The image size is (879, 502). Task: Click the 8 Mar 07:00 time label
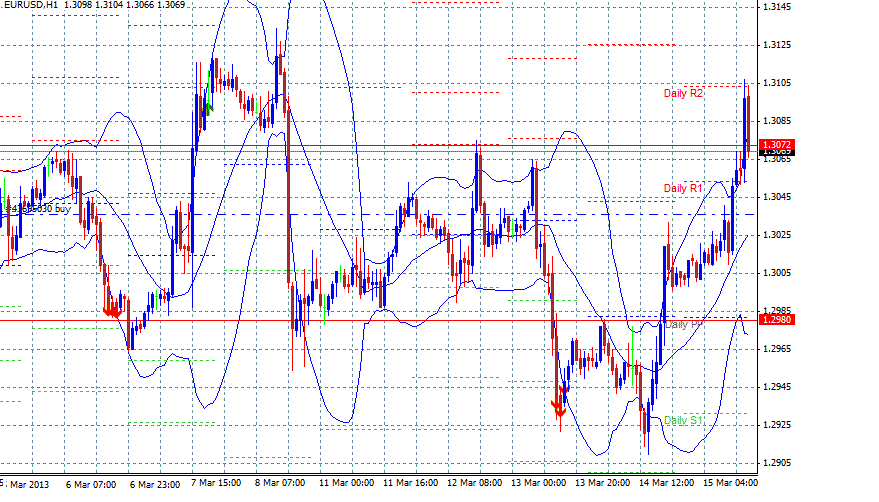tap(280, 483)
